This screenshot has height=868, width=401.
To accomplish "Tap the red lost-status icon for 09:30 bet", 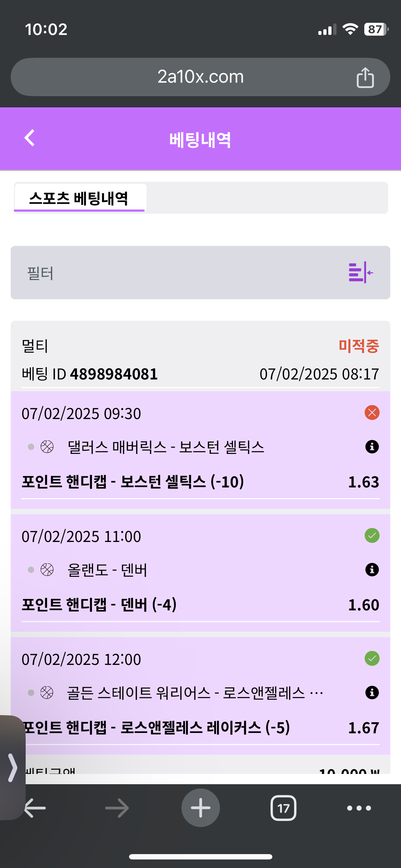I will [x=372, y=413].
